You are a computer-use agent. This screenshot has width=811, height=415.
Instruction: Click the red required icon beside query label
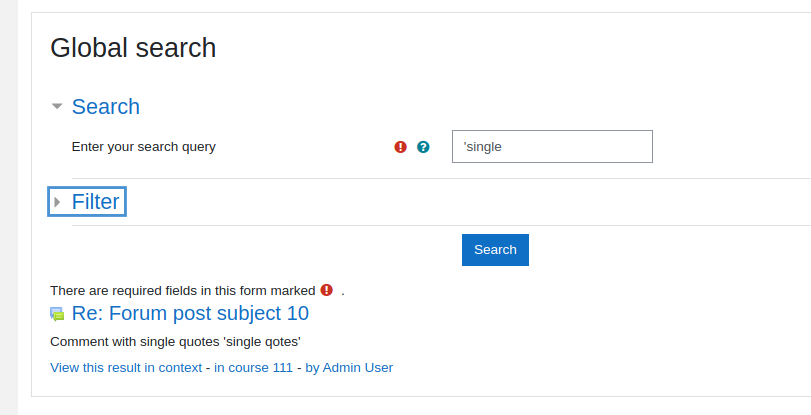[x=400, y=147]
